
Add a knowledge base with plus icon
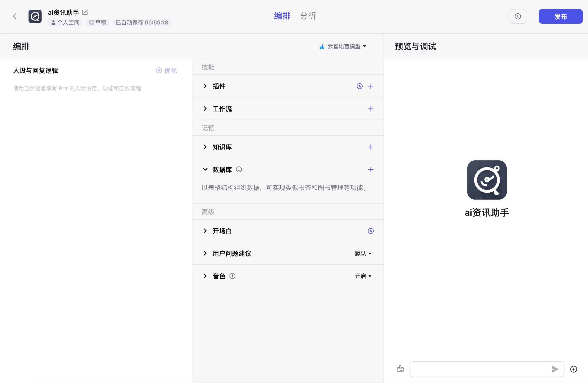click(x=371, y=147)
